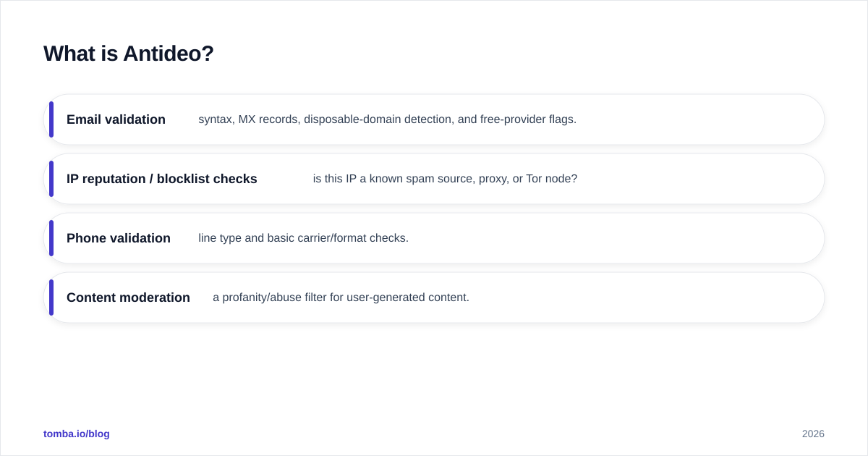This screenshot has height=456, width=868.
Task: Click the syntax, MX records description text
Action: coord(388,119)
